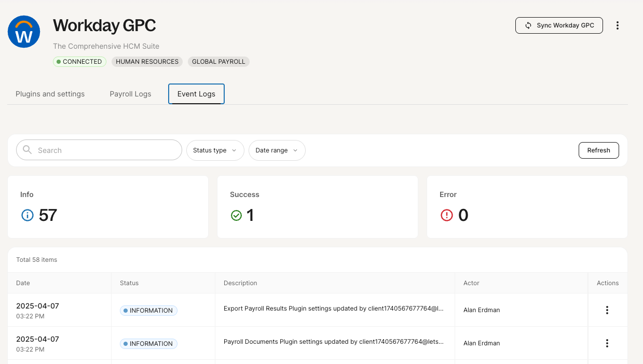Click 'The Comprehensive HCM Suite' subtitle
The width and height of the screenshot is (643, 364).
point(106,46)
